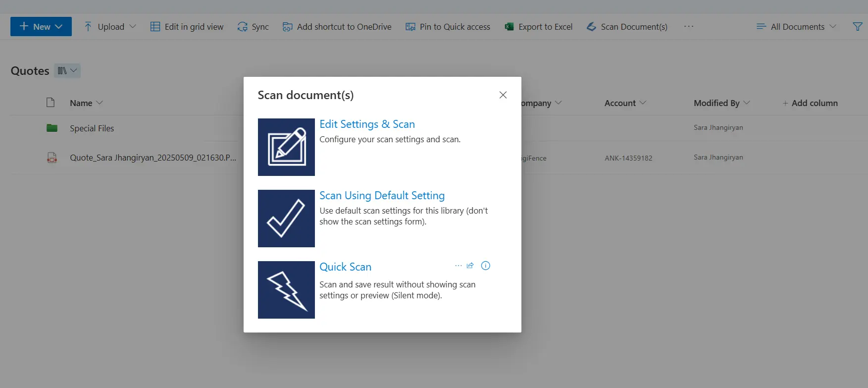
Task: Open the All Documents view switcher
Action: (x=796, y=27)
